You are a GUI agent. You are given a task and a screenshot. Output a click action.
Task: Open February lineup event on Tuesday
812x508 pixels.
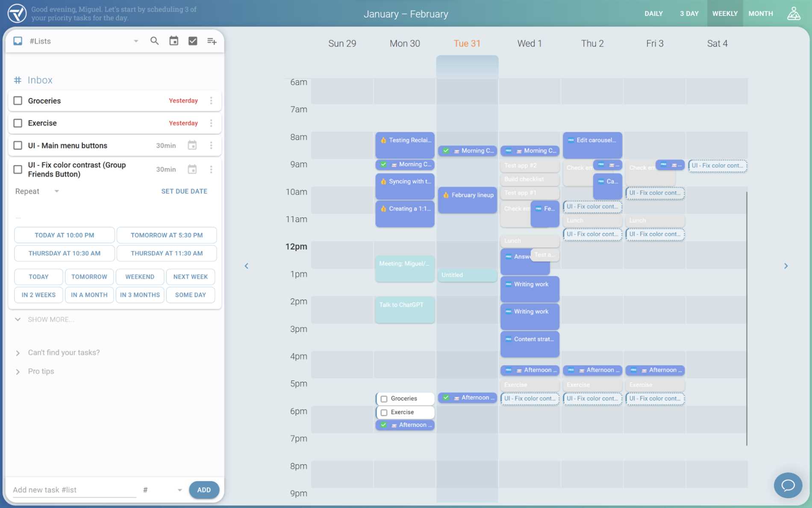pyautogui.click(x=467, y=200)
